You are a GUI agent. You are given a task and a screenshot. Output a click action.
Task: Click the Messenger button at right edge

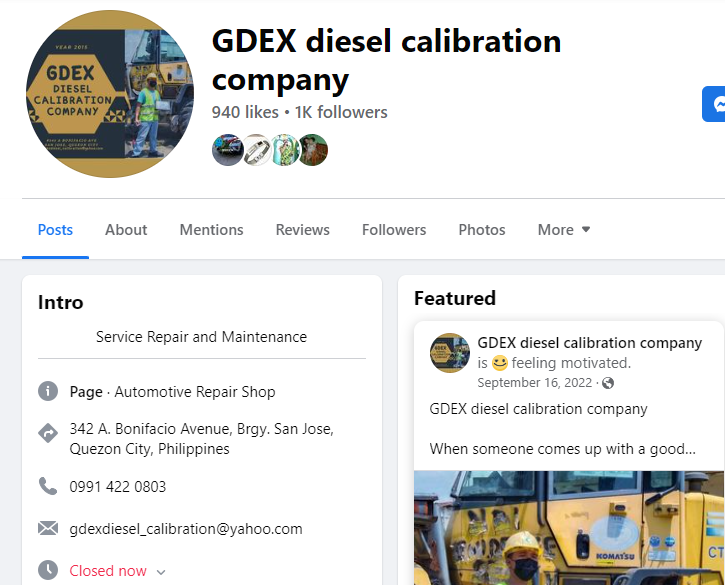[x=713, y=104]
